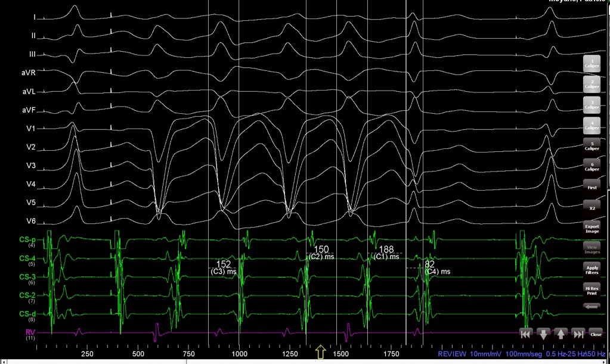Apply filters to the tracings
Screen dimensions: 610x364
tap(591, 270)
